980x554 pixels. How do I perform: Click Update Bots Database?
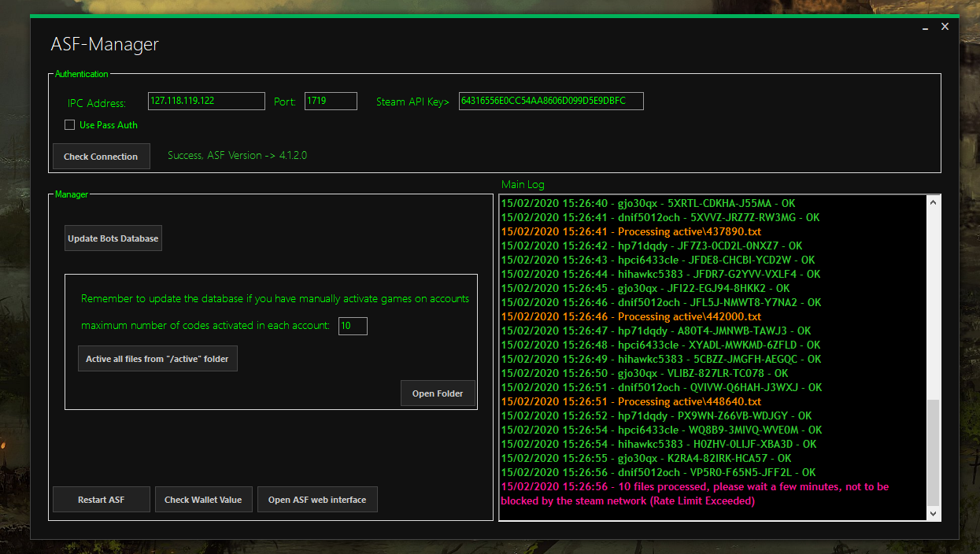point(113,238)
